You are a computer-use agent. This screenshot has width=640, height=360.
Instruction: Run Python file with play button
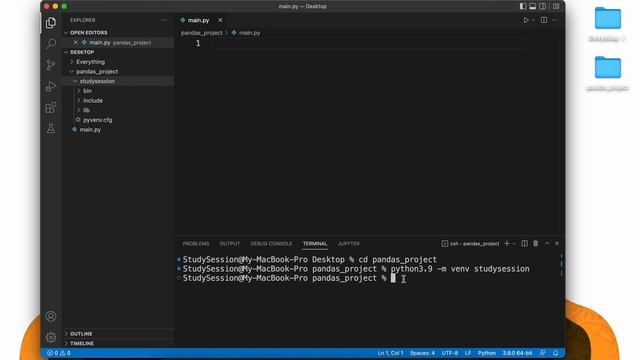click(x=526, y=20)
